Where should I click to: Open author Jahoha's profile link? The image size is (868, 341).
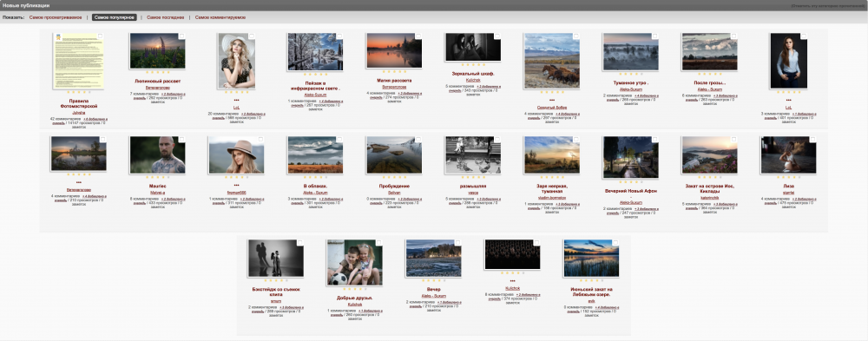tap(79, 112)
